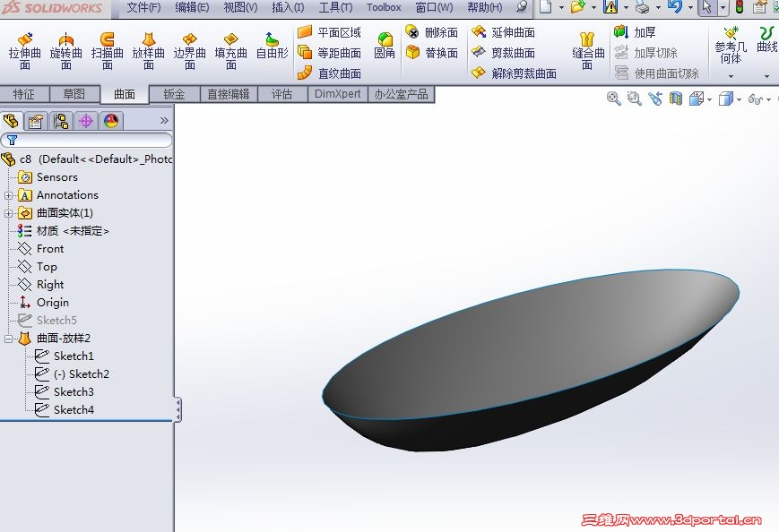Click the Untrim Surface (解除剪裁曲面) tool
Screen dimensions: 779x532
click(514, 73)
